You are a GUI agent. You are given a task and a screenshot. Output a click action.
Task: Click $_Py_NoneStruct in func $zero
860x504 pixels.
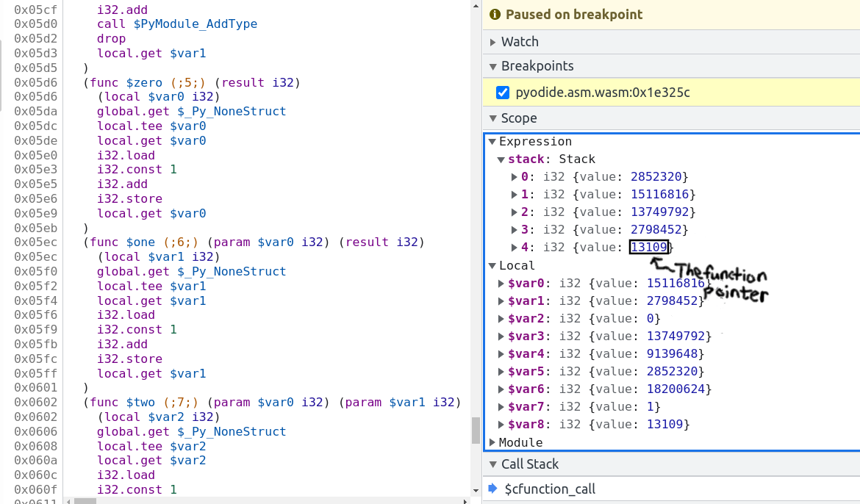pyautogui.click(x=232, y=112)
